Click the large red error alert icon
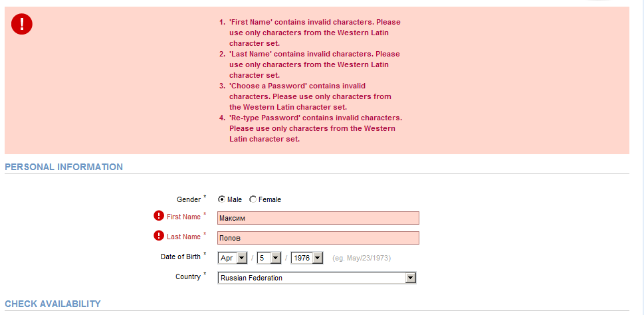Image resolution: width=644 pixels, height=315 pixels. (22, 24)
